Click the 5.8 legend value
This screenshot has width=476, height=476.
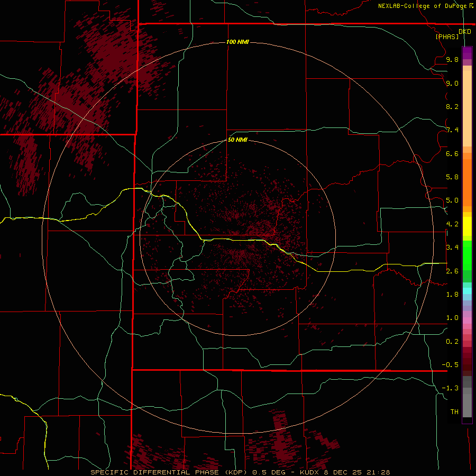[x=452, y=177]
